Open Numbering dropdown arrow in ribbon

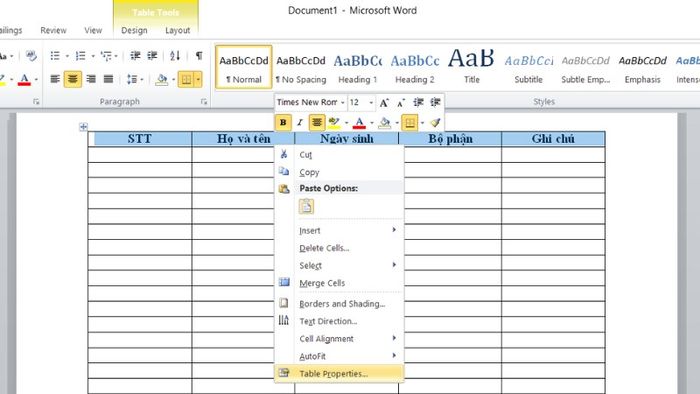[93, 56]
